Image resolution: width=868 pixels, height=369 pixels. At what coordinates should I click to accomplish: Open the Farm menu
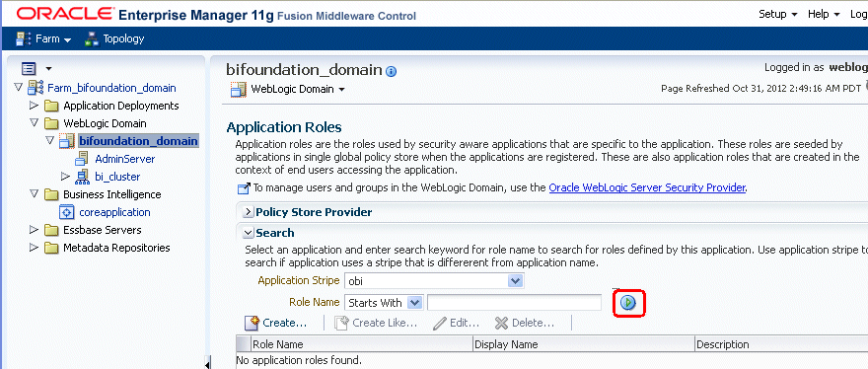53,38
